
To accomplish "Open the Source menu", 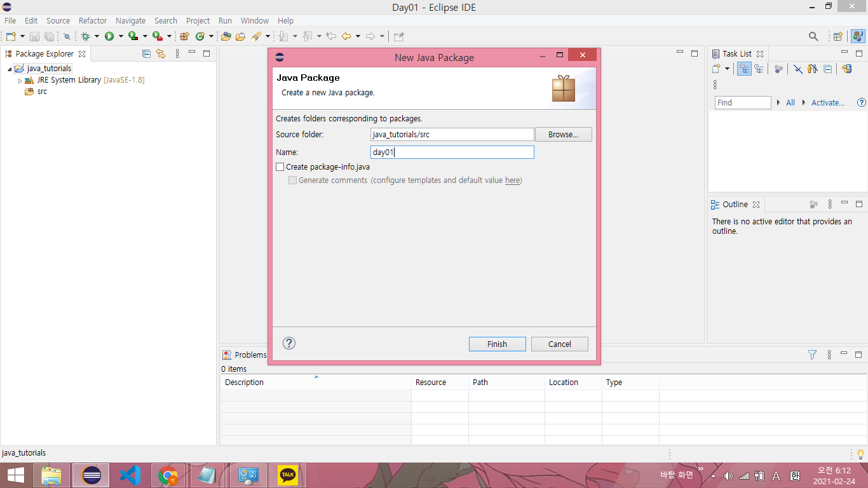I will click(58, 20).
